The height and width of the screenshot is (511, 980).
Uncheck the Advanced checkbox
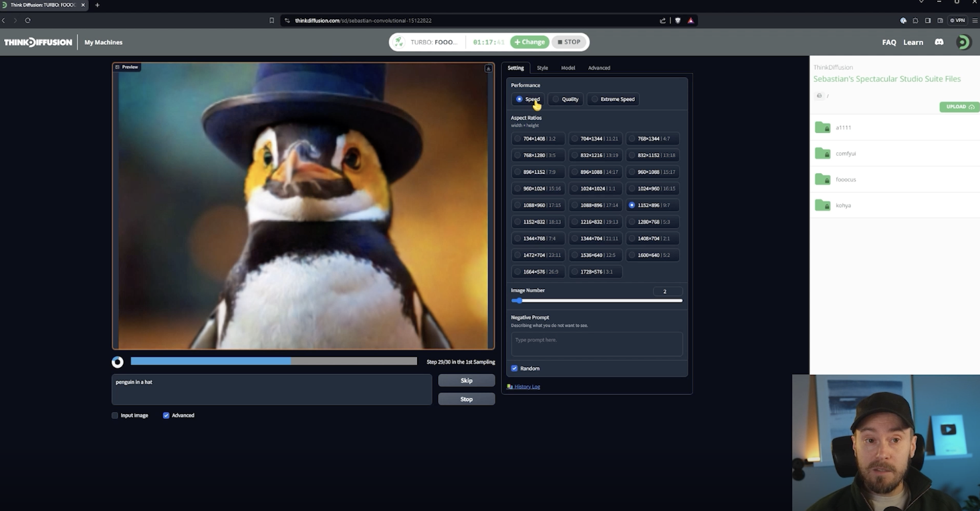(x=166, y=415)
